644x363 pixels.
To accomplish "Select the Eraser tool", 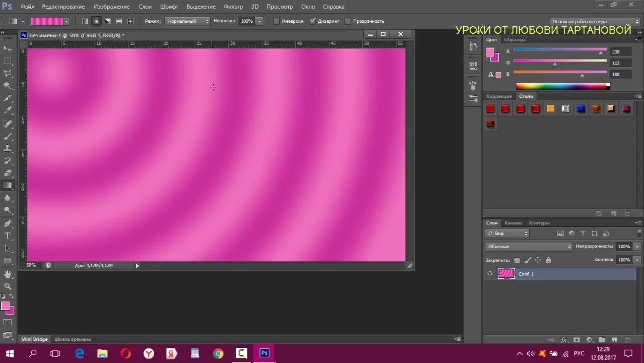I will (8, 173).
